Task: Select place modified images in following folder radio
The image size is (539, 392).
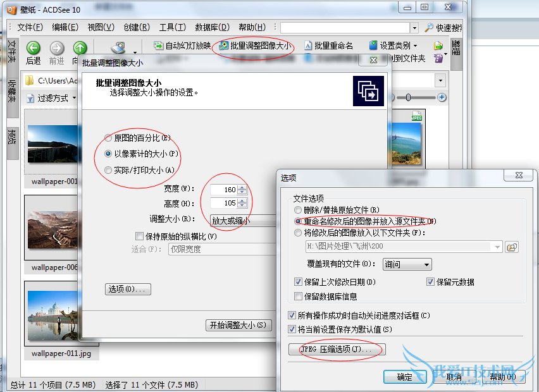Action: [x=298, y=233]
